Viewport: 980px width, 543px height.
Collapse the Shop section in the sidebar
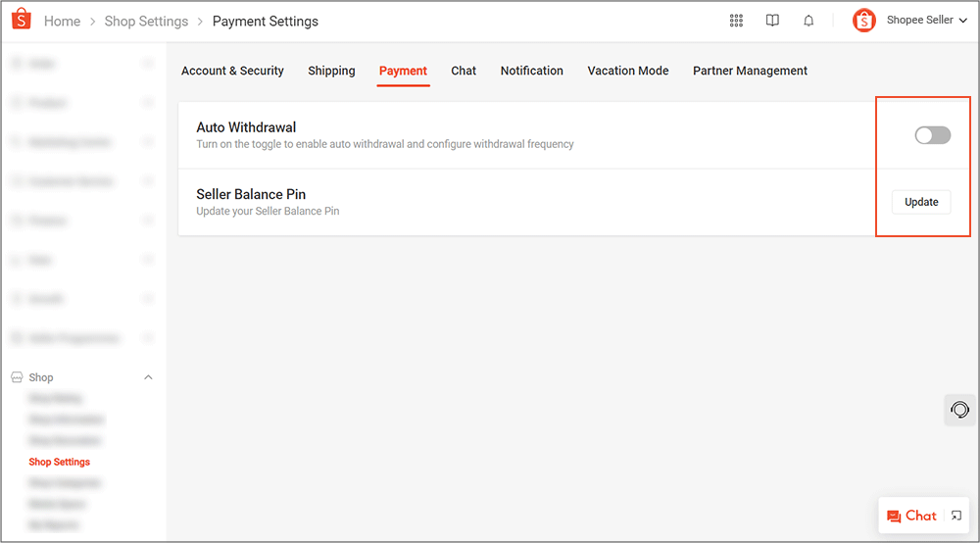click(x=148, y=377)
